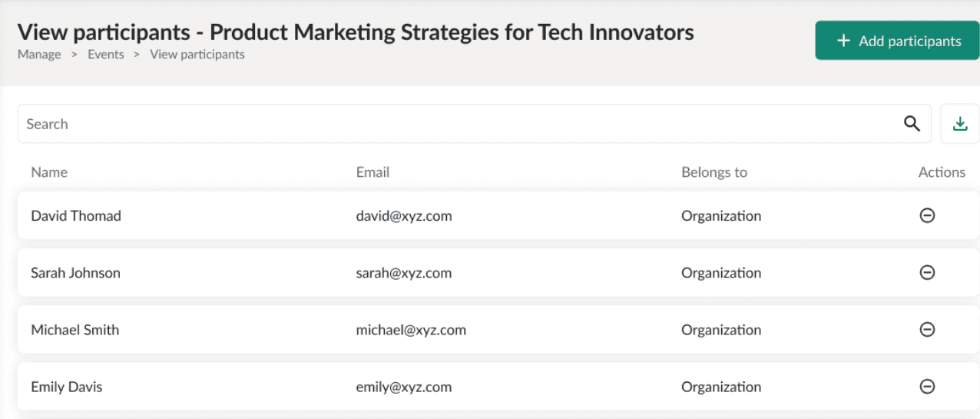
Task: Click david@xyz.com email cell
Action: click(x=404, y=216)
